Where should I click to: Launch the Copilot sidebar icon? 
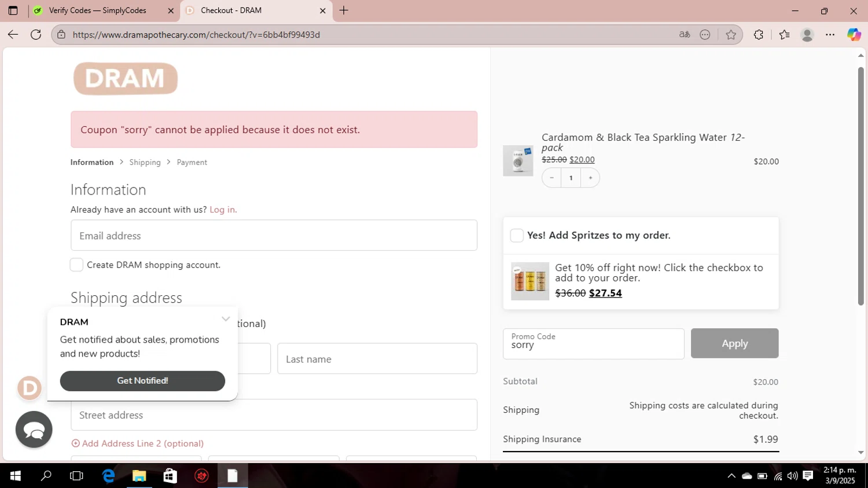854,35
